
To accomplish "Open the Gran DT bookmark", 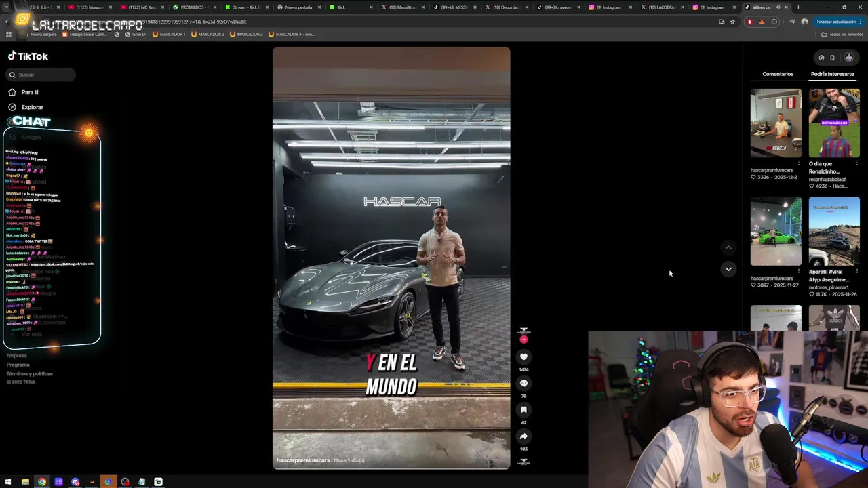I will point(136,34).
